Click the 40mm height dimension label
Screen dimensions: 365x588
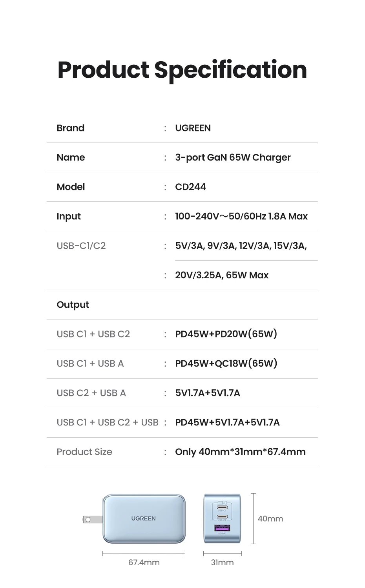(270, 519)
